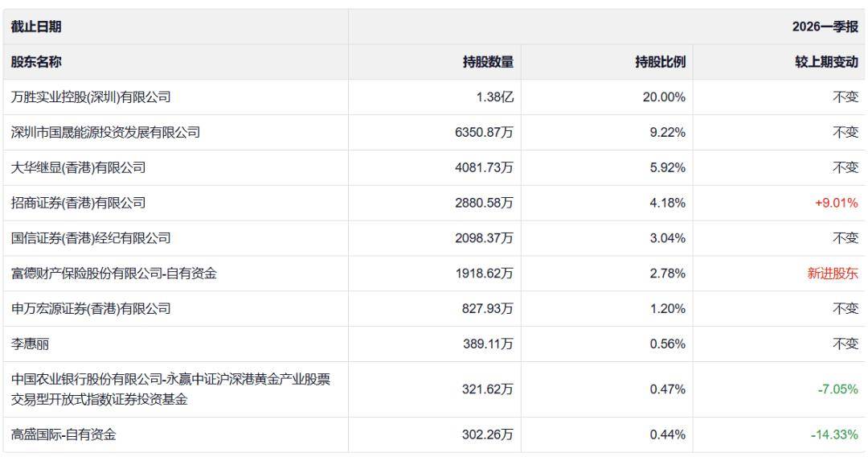The width and height of the screenshot is (868, 457).
Task: Click 高盛国际-自有资金 shareholder name
Action: [x=63, y=434]
